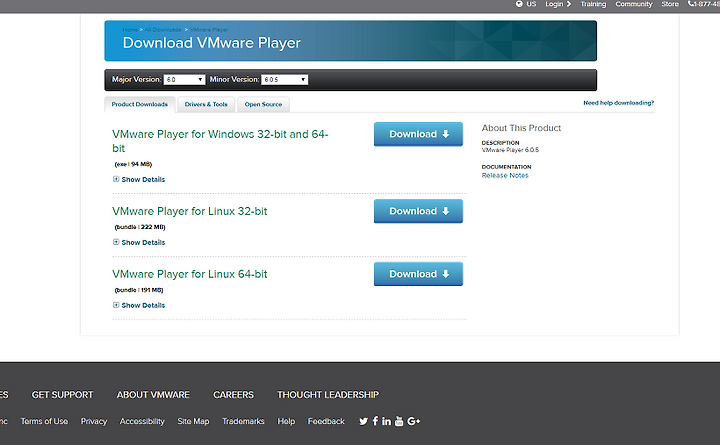Download VMware Player for Windows
720x445 pixels.
coord(418,134)
